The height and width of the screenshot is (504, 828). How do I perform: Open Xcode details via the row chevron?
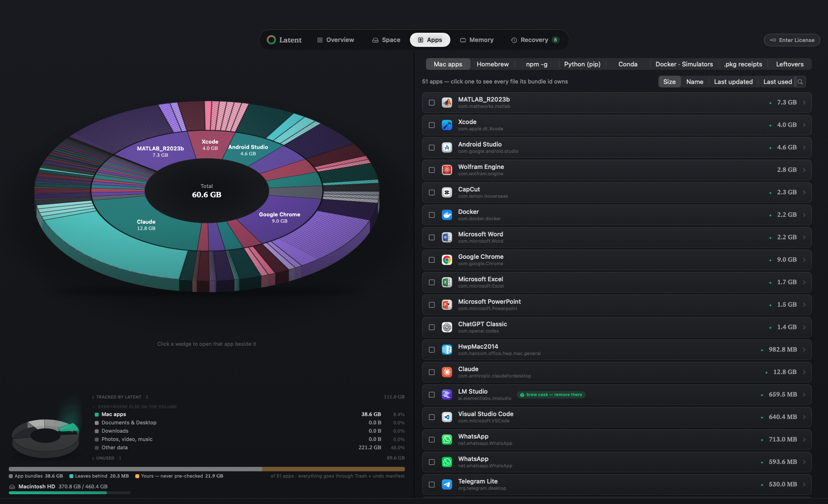(804, 125)
